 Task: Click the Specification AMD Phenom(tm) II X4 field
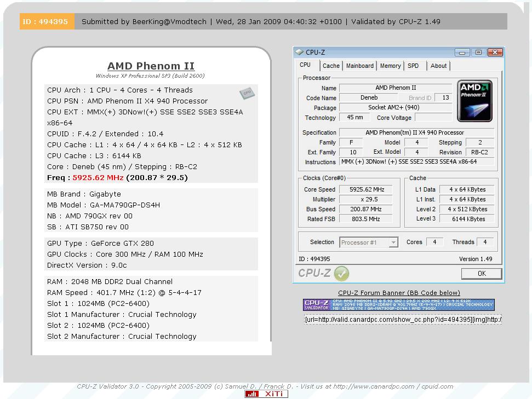416,132
